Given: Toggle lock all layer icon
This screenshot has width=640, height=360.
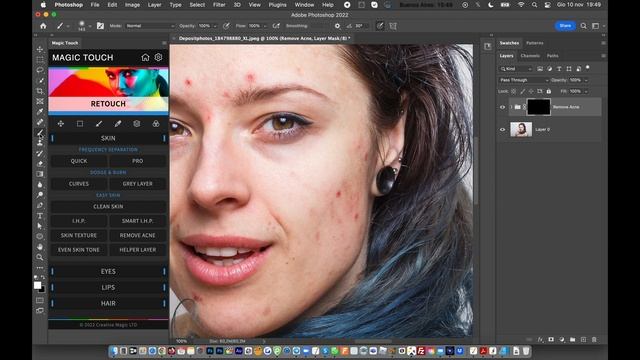Looking at the screenshot, I should click(549, 91).
